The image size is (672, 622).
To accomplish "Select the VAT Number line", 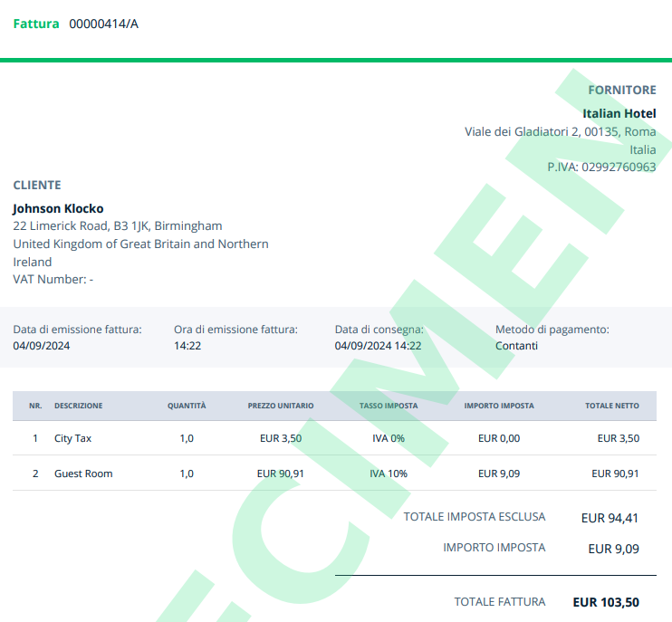I will pos(53,279).
